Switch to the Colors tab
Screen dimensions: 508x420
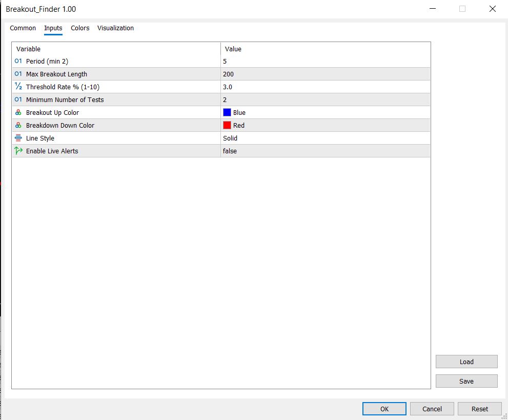pos(80,28)
